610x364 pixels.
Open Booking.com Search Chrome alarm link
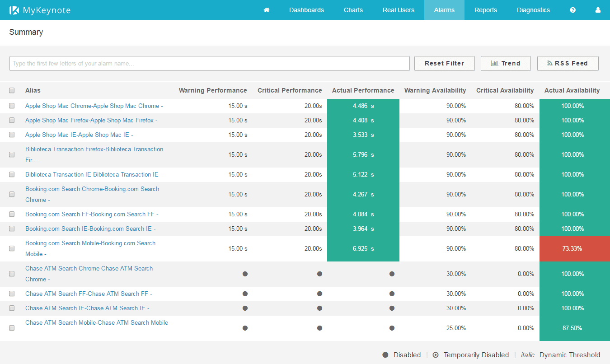(92, 194)
